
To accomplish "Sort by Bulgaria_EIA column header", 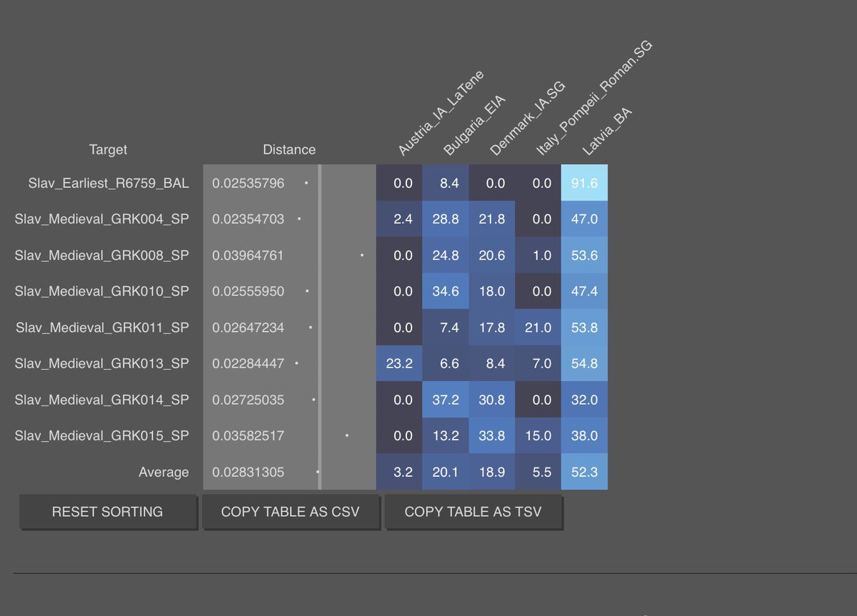I will [x=474, y=126].
